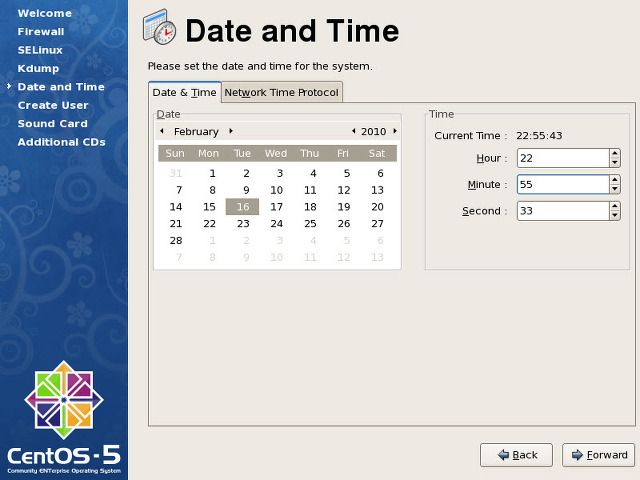Select February 2 on calendar

click(246, 173)
